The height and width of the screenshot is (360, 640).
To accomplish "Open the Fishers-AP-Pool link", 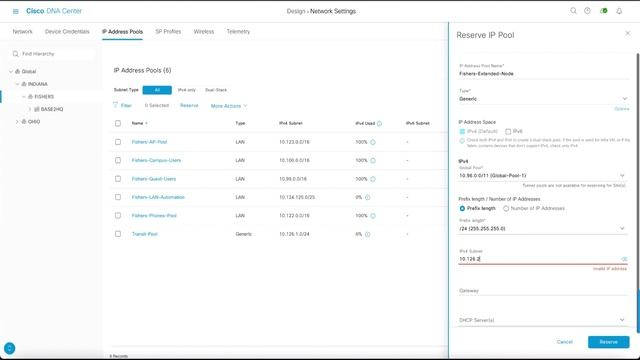I will coord(149,142).
